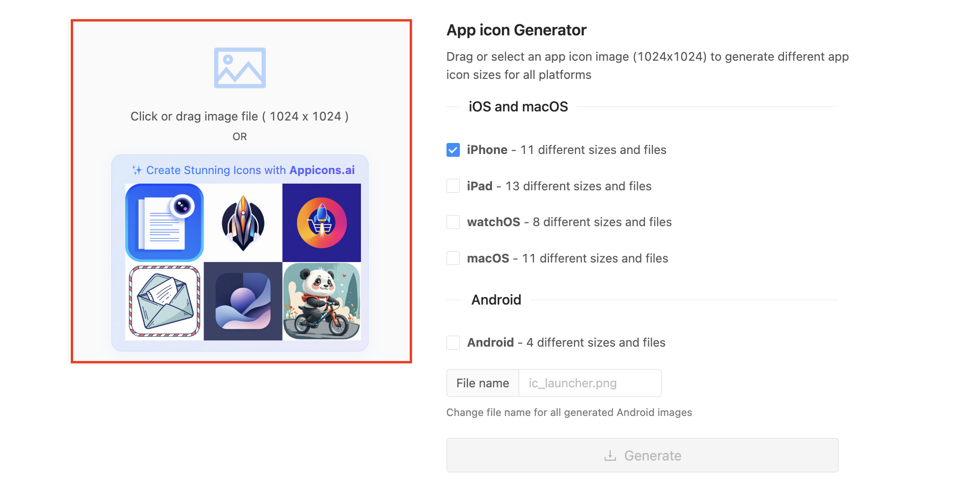Uncheck the iPhone sizes checkbox
980x503 pixels.
point(453,150)
